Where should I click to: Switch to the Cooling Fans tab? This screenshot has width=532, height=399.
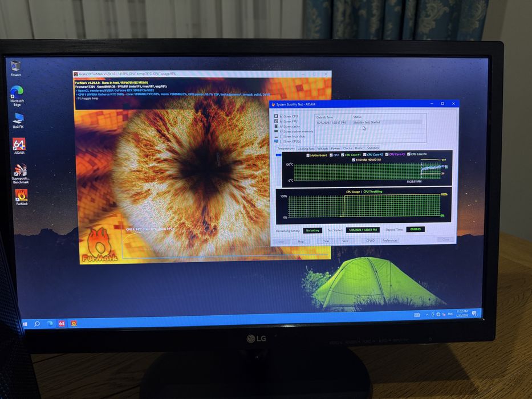[306, 149]
